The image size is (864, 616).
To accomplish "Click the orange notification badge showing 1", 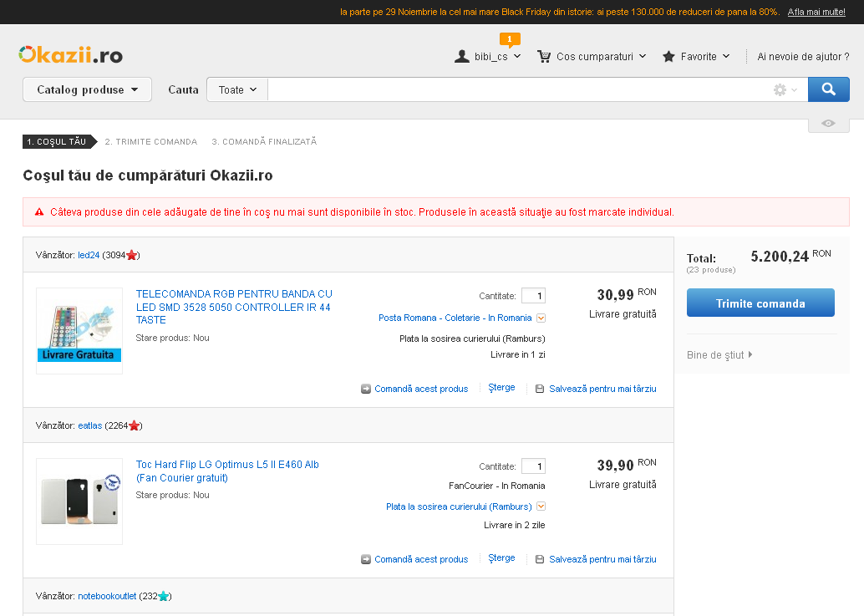I will pos(510,39).
